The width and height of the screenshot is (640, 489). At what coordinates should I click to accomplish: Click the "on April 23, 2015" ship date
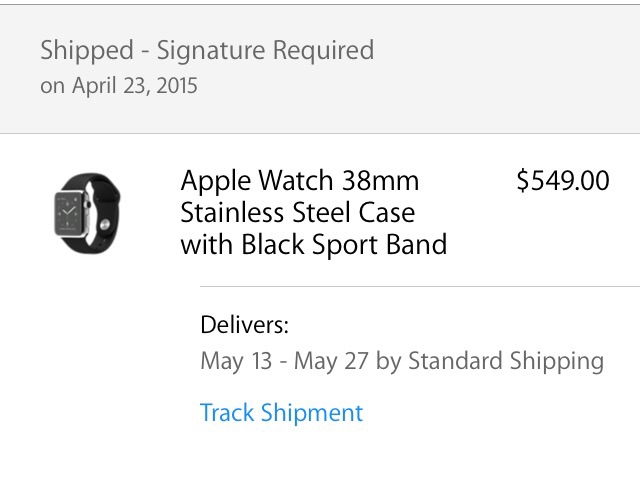pyautogui.click(x=119, y=86)
